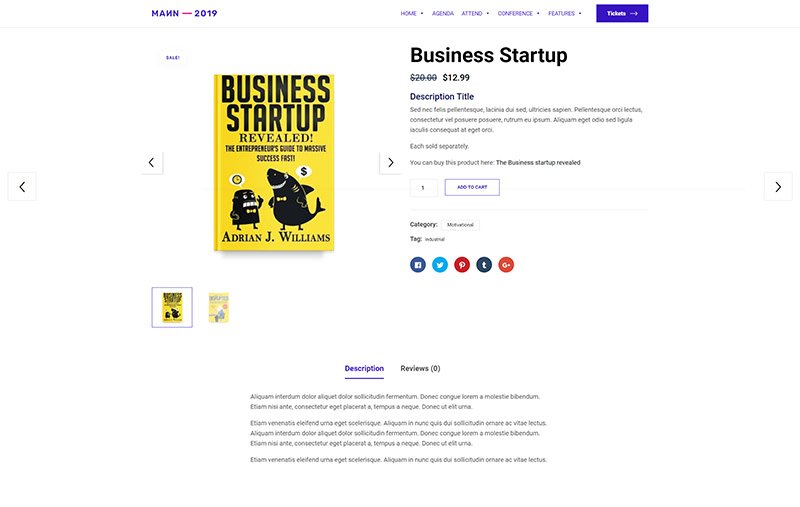Viewport: 800px width, 507px height.
Task: Select the second book thumbnail
Action: point(219,308)
